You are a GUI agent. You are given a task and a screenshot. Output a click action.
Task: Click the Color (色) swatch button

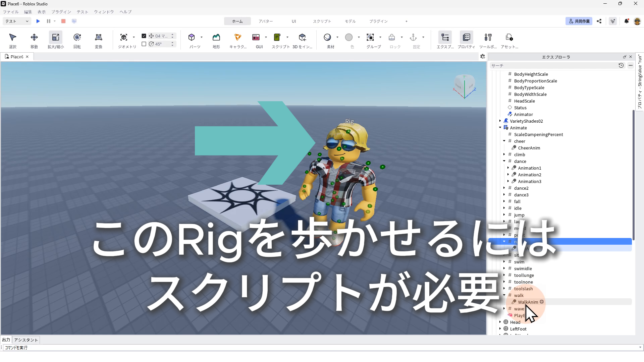coord(349,38)
